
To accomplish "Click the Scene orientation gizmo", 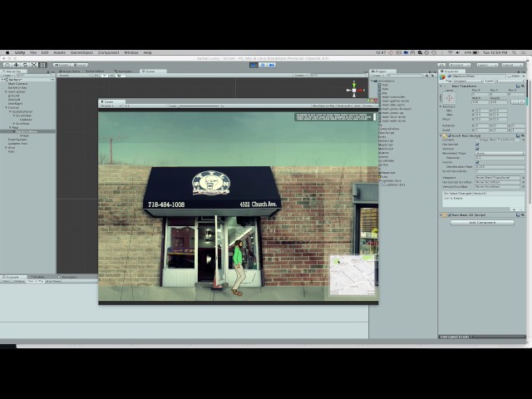I will tap(354, 90).
